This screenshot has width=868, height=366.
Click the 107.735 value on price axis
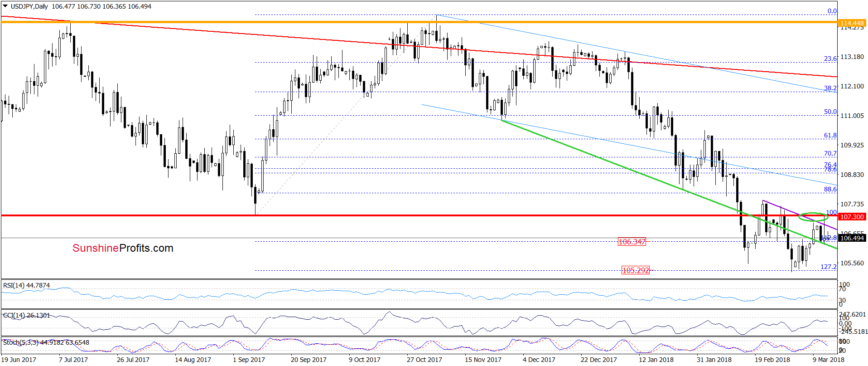(852, 204)
